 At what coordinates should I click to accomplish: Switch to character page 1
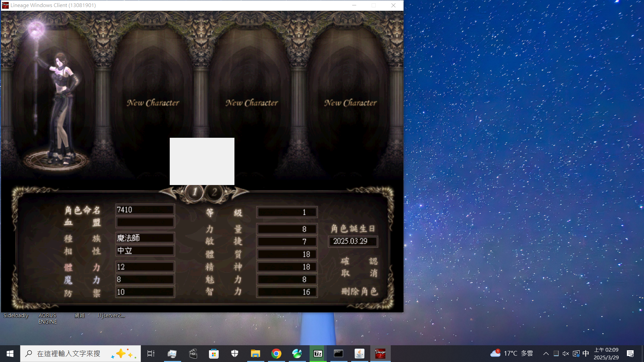(195, 192)
